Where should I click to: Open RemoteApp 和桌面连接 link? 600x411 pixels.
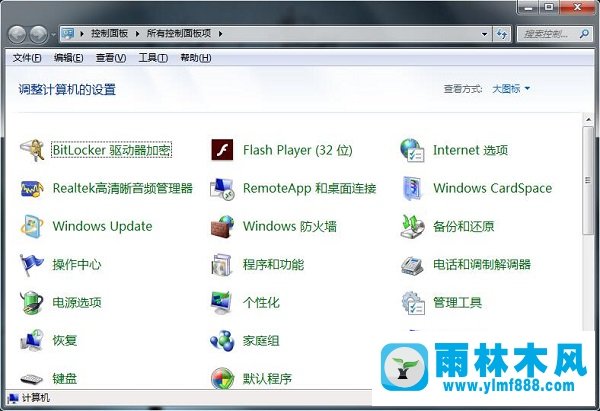310,188
